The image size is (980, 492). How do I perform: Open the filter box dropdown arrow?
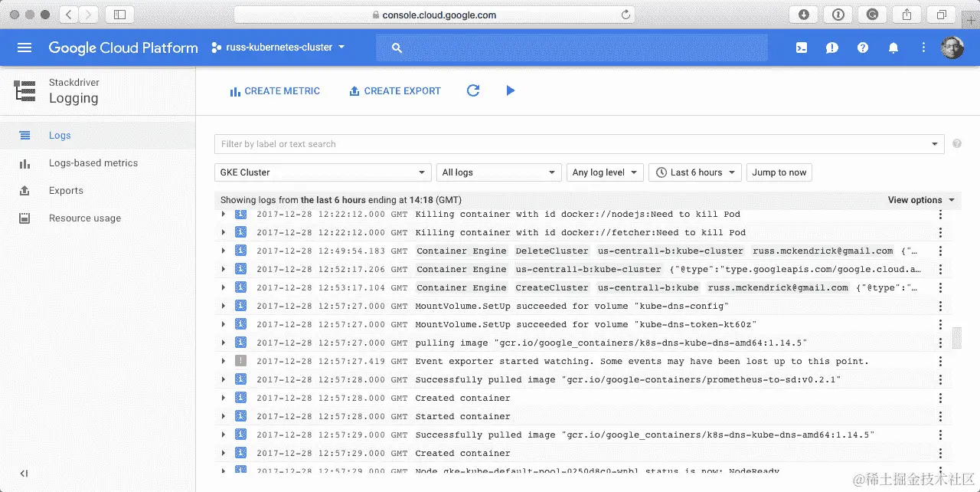tap(935, 144)
